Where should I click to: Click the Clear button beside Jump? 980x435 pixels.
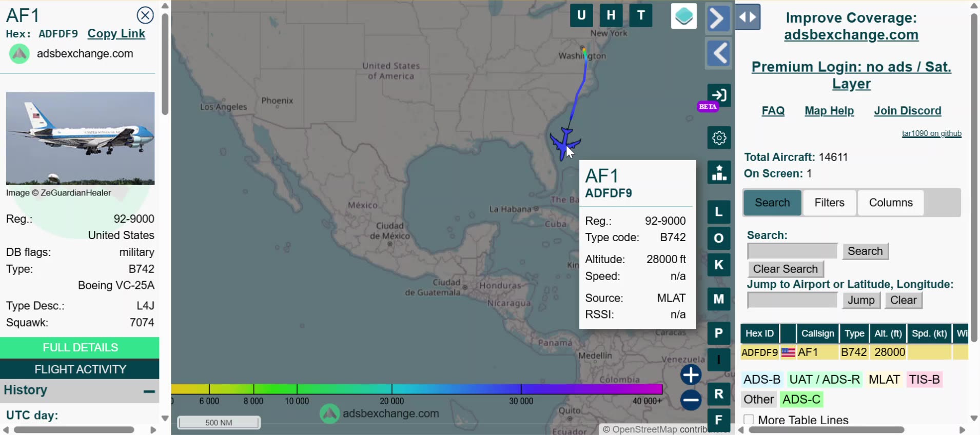click(904, 301)
